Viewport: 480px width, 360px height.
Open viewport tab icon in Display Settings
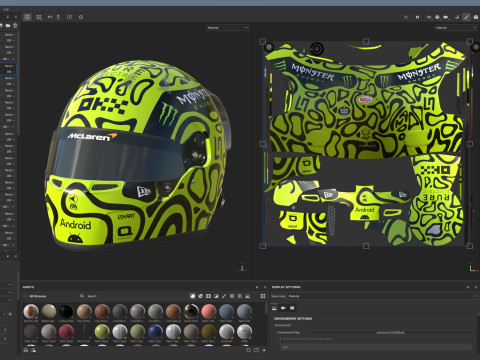click(292, 308)
